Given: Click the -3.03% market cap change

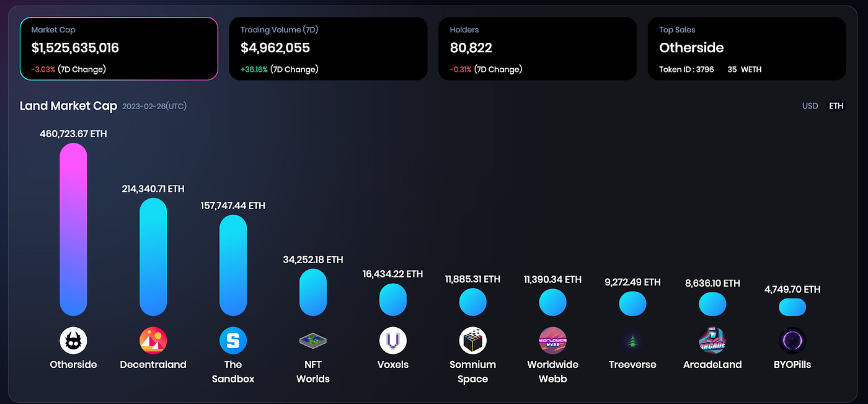Looking at the screenshot, I should pos(43,70).
